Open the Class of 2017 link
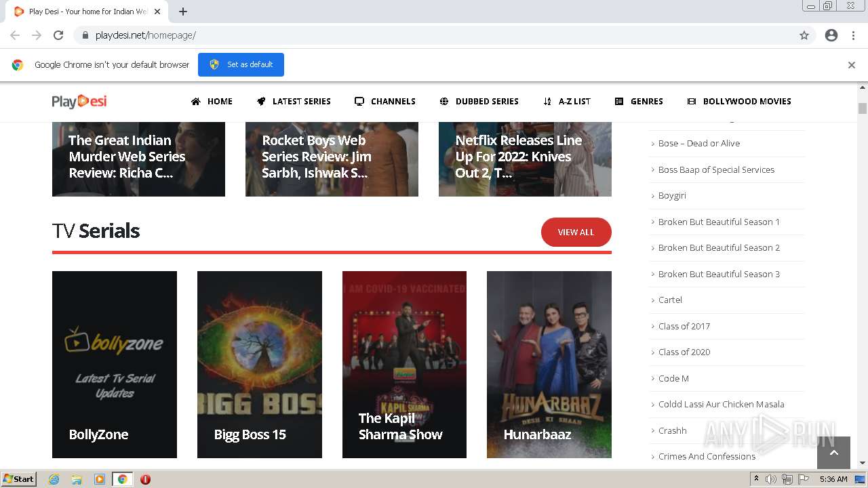The image size is (868, 488). (684, 326)
